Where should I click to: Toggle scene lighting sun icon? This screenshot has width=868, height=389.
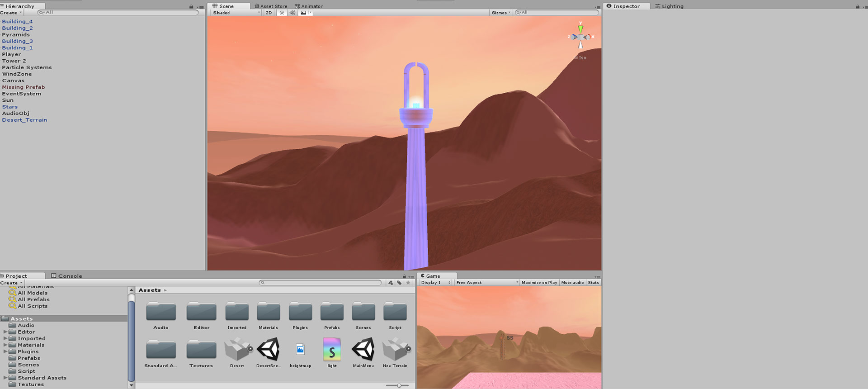(282, 13)
